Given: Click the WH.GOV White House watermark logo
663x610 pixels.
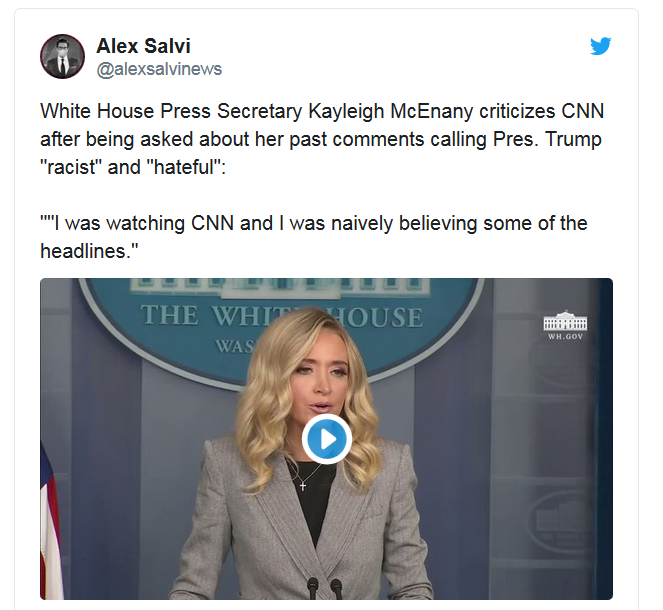Looking at the screenshot, I should tap(565, 326).
